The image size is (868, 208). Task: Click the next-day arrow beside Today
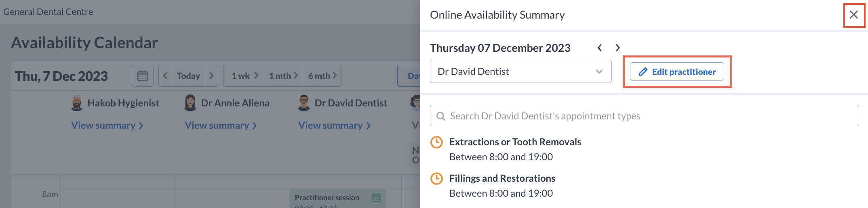pyautogui.click(x=211, y=76)
